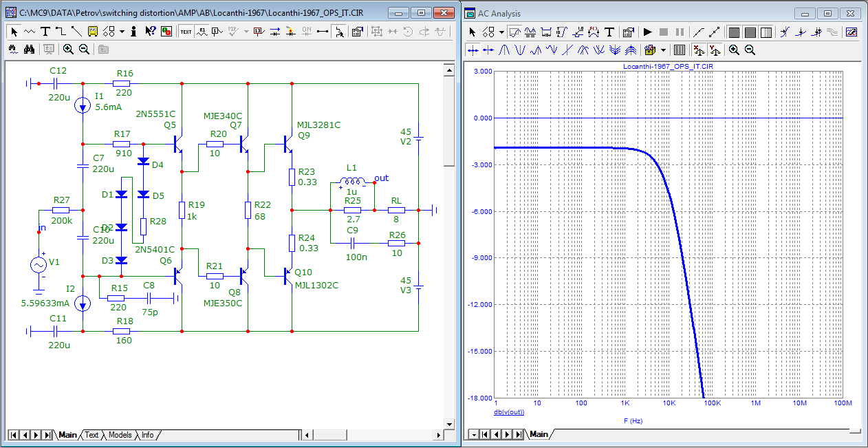Activate Component mode resistor icon in schematic toolbar
Viewport: 868px width, 448px height.
(30, 32)
